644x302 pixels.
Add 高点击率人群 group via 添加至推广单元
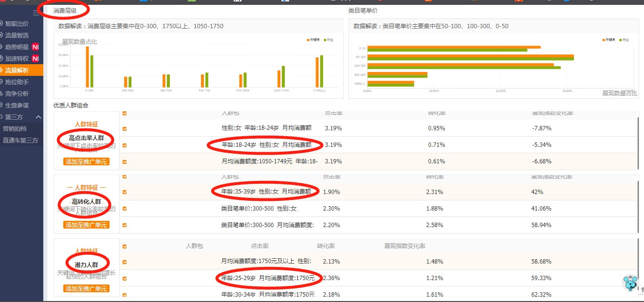(x=86, y=161)
